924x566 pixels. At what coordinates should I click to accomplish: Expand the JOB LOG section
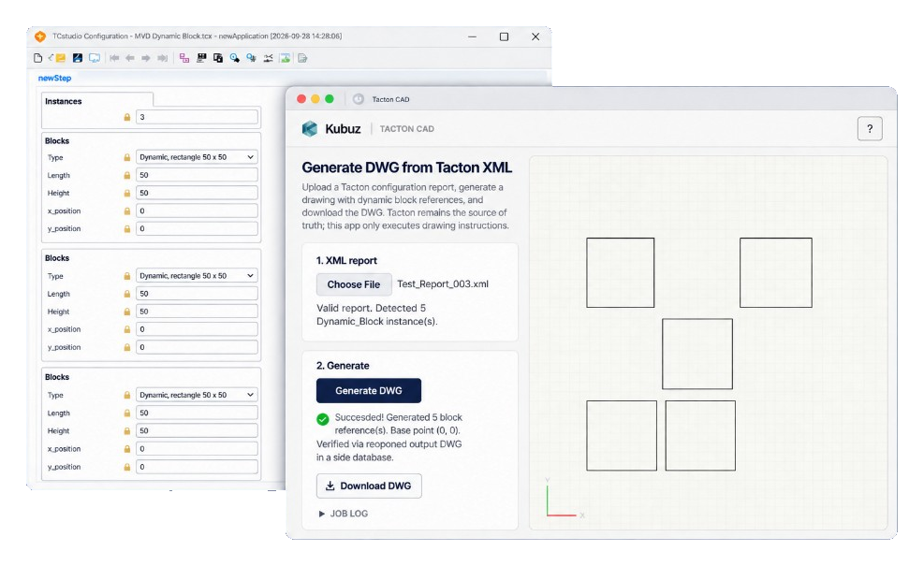343,514
